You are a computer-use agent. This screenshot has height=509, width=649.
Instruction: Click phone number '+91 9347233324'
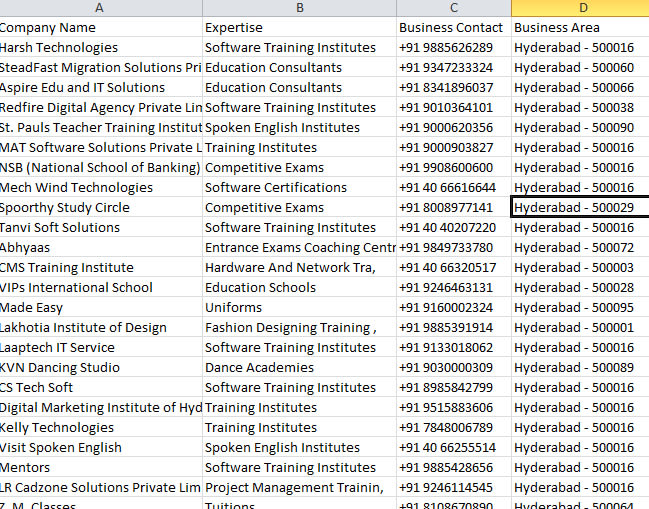coord(454,67)
